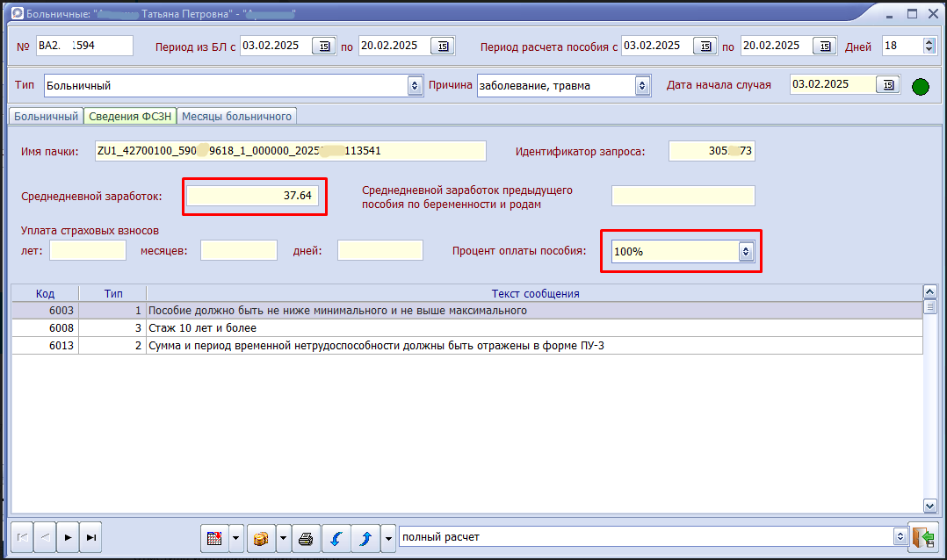Expand Процент оплаты пособия dropdown
This screenshot has width=947, height=560.
[x=746, y=251]
